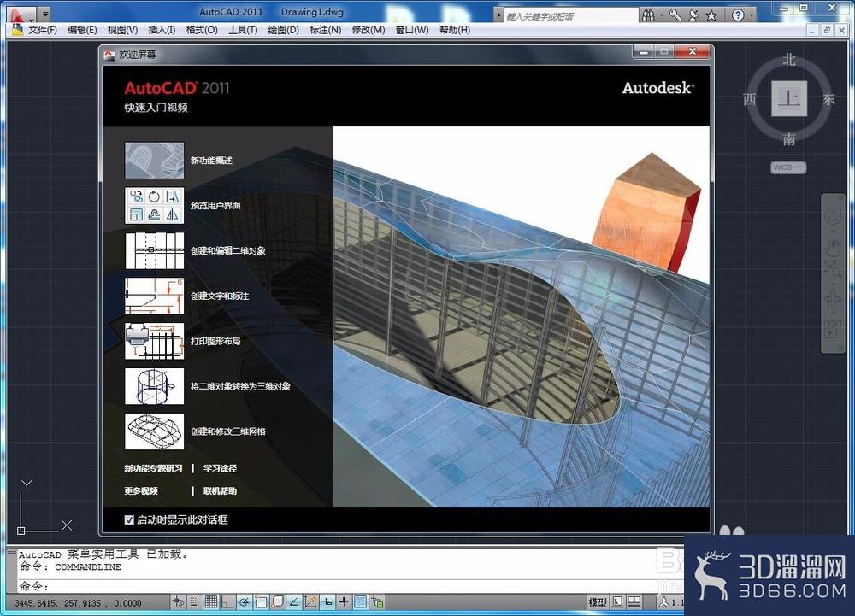Expand the Quick Access toolbar dropdown arrow

[x=45, y=13]
